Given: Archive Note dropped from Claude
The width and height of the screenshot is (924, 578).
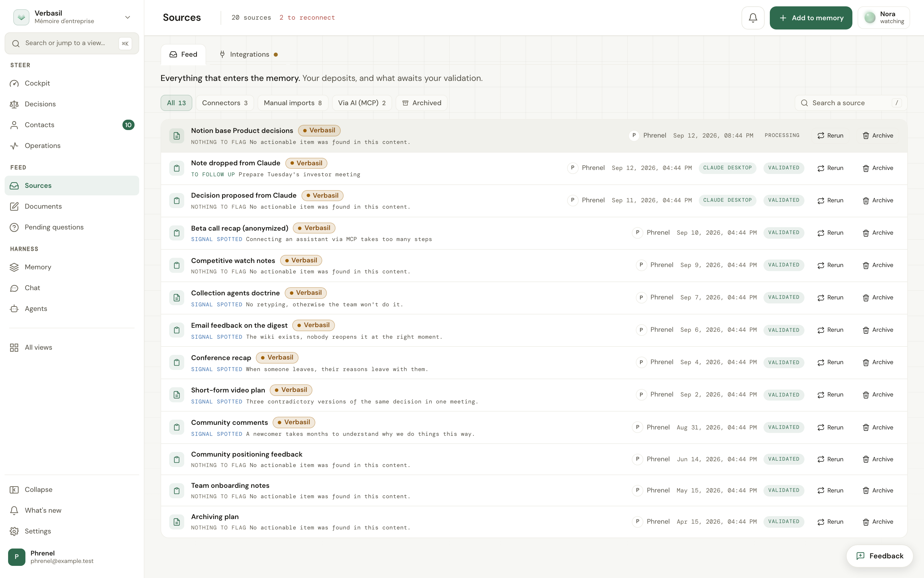Looking at the screenshot, I should coord(878,168).
